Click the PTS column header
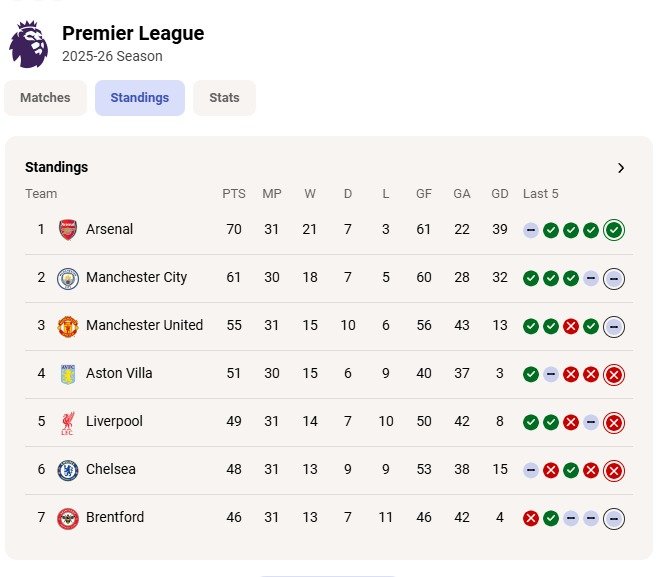 click(x=234, y=194)
